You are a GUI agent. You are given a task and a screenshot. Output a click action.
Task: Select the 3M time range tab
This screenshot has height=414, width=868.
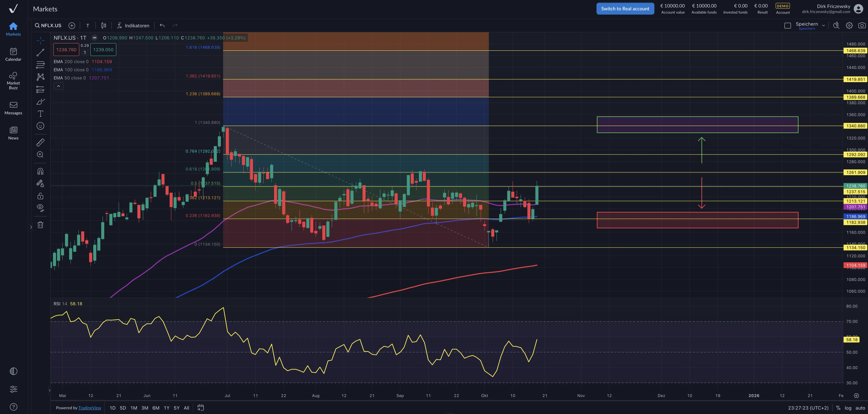(x=144, y=408)
